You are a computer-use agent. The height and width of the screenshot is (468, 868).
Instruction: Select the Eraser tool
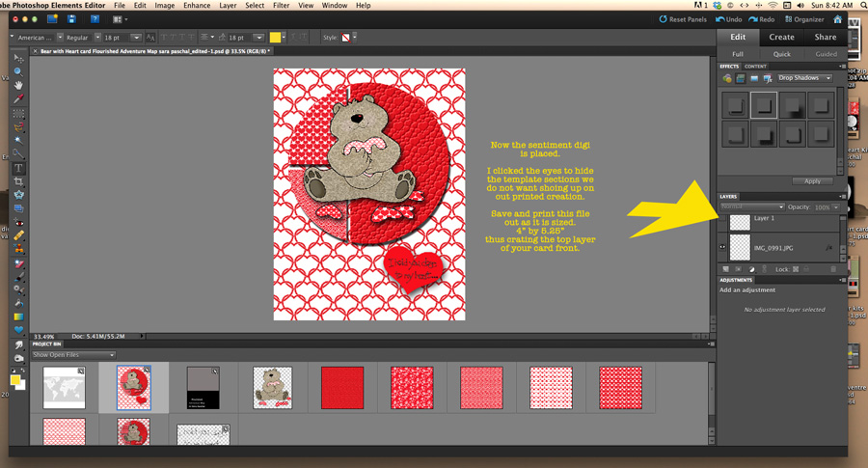point(18,263)
